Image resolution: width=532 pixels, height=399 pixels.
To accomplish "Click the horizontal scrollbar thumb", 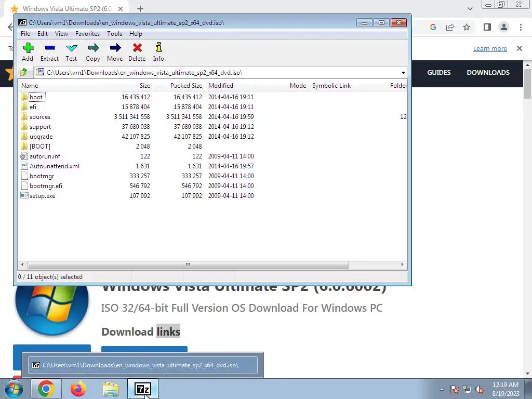I will pyautogui.click(x=188, y=264).
